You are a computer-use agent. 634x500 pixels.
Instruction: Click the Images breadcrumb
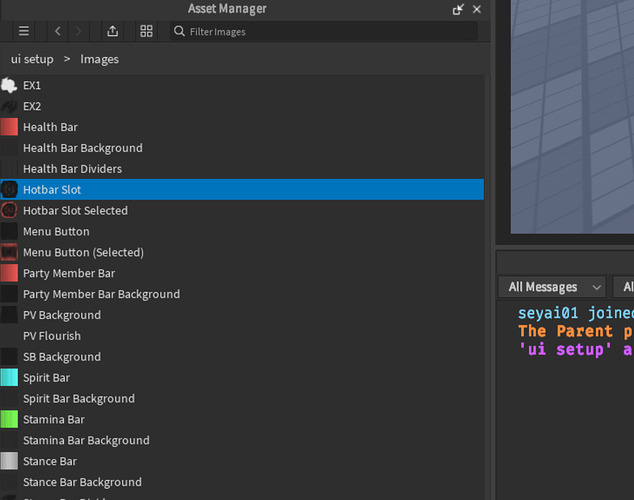point(99,59)
